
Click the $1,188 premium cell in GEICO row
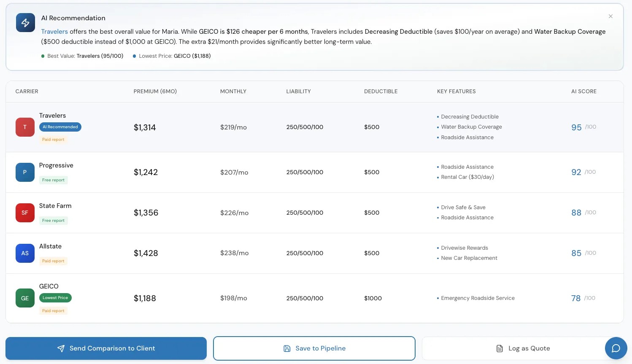(x=145, y=298)
